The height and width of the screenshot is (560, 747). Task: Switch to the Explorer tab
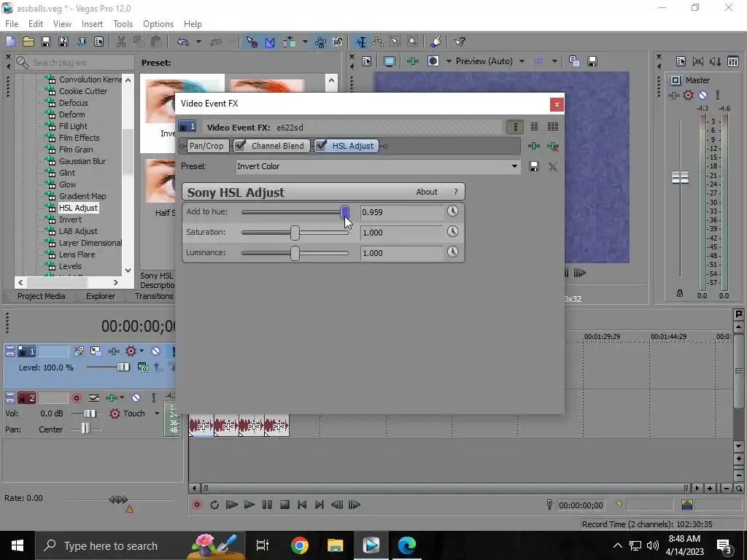coord(101,296)
